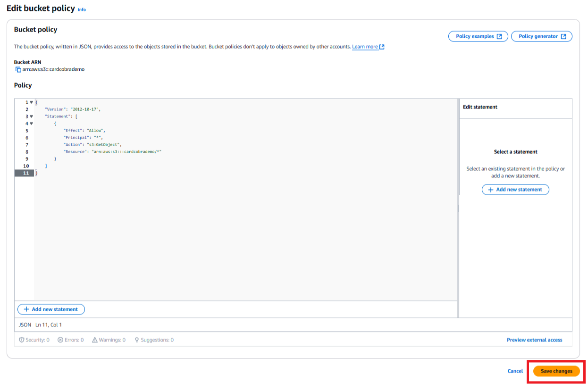Follow the Learn more link
588x390 pixels.
(x=365, y=47)
